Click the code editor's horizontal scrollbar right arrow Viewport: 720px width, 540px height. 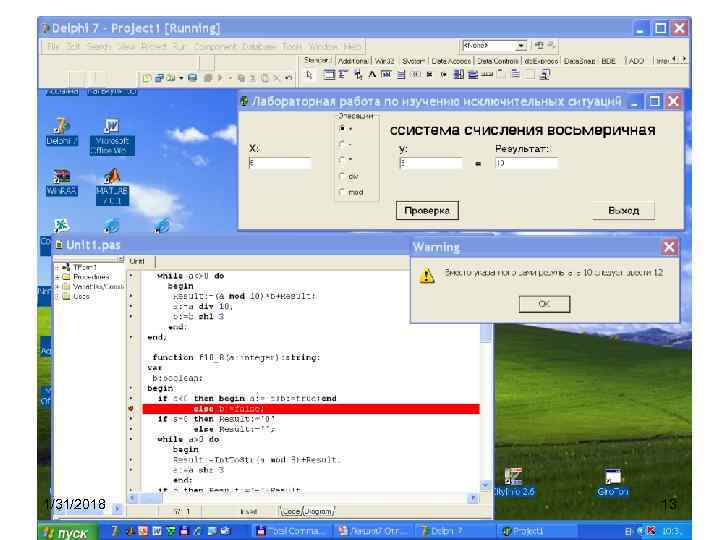473,498
